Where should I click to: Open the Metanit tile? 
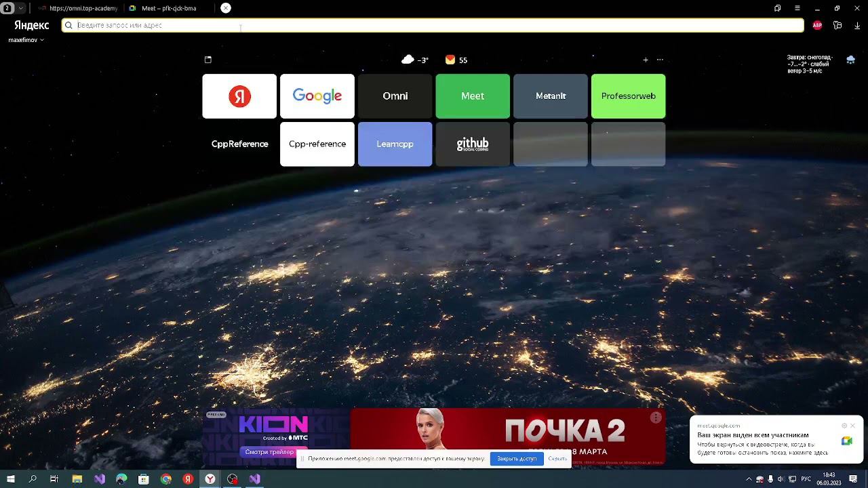tap(551, 96)
